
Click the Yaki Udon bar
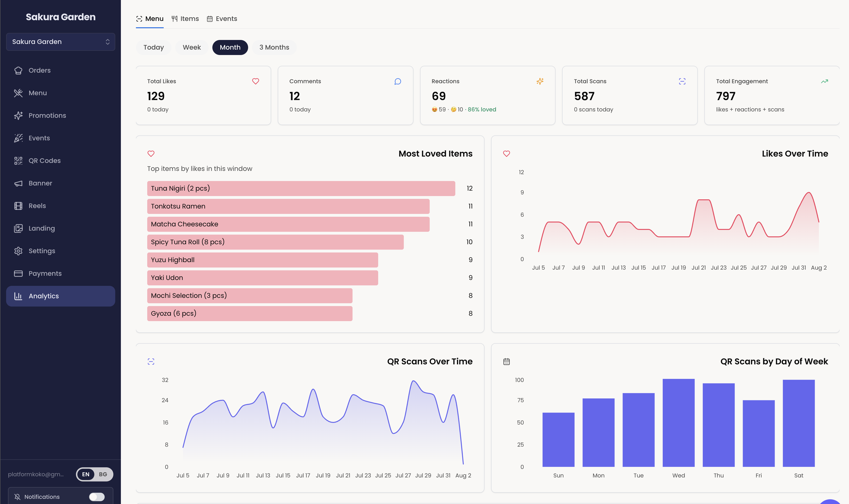[x=263, y=278]
